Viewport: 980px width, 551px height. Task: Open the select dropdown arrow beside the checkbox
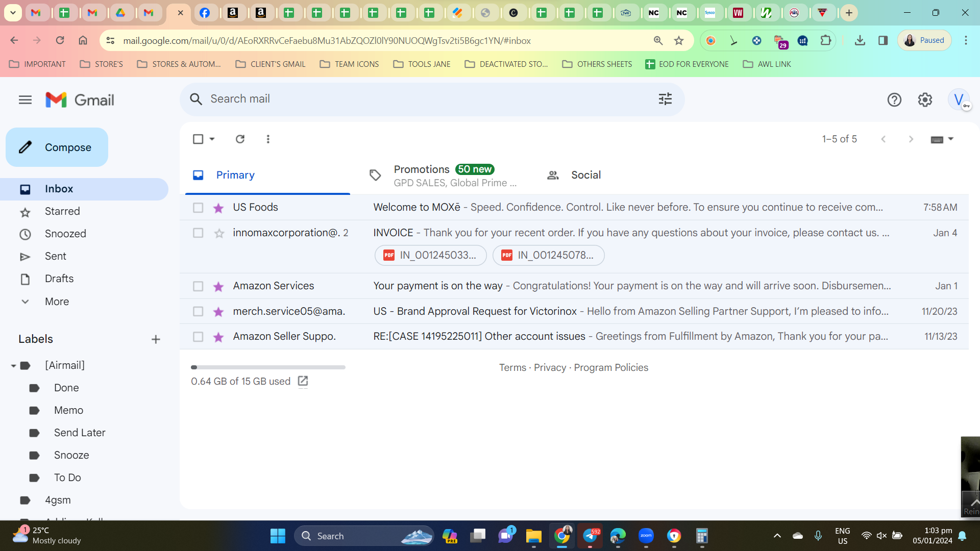click(x=212, y=139)
